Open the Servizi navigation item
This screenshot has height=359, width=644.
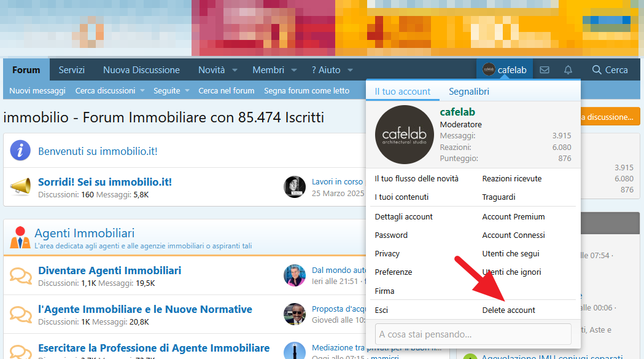pyautogui.click(x=71, y=70)
